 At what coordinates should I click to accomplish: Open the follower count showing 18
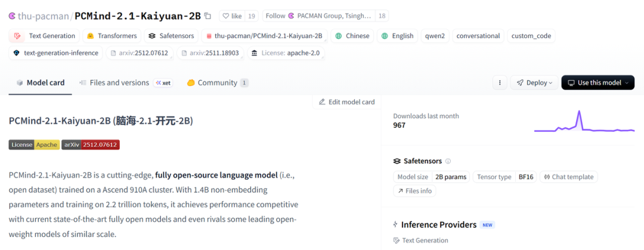coord(382,16)
